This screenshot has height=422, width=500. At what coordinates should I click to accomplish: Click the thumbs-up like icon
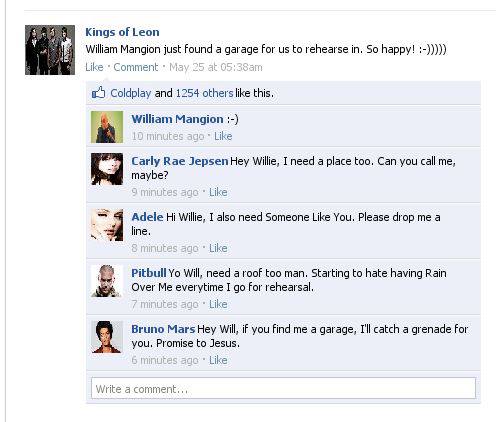click(98, 93)
